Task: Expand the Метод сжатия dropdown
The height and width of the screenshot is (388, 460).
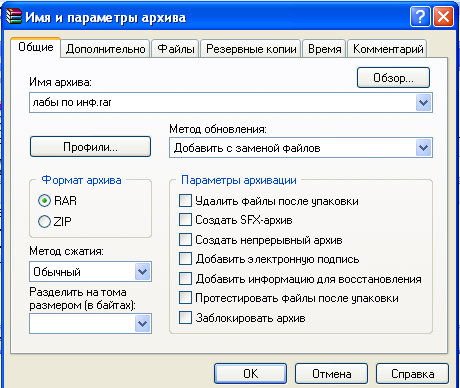Action: (x=143, y=272)
